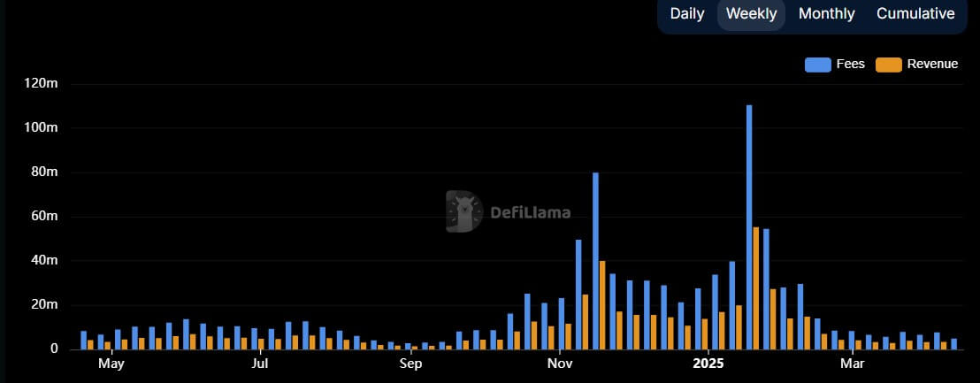980x383 pixels.
Task: Click the 120m y-axis label
Action: 41,83
